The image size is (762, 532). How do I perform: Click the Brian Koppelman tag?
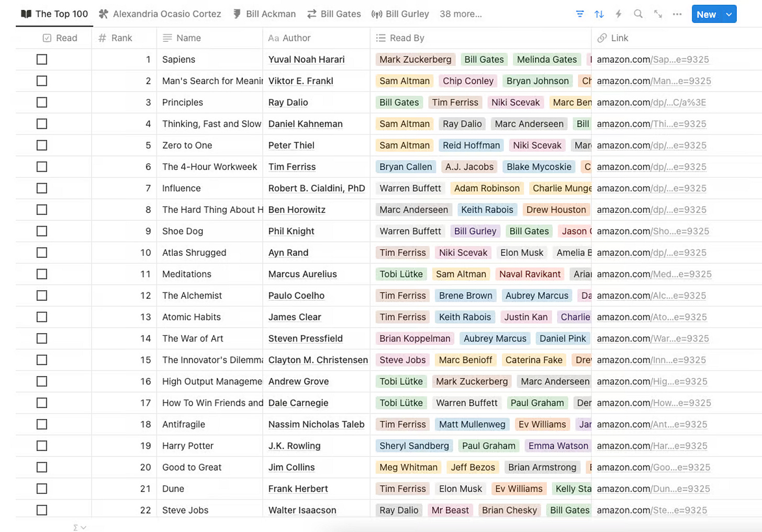[414, 338]
